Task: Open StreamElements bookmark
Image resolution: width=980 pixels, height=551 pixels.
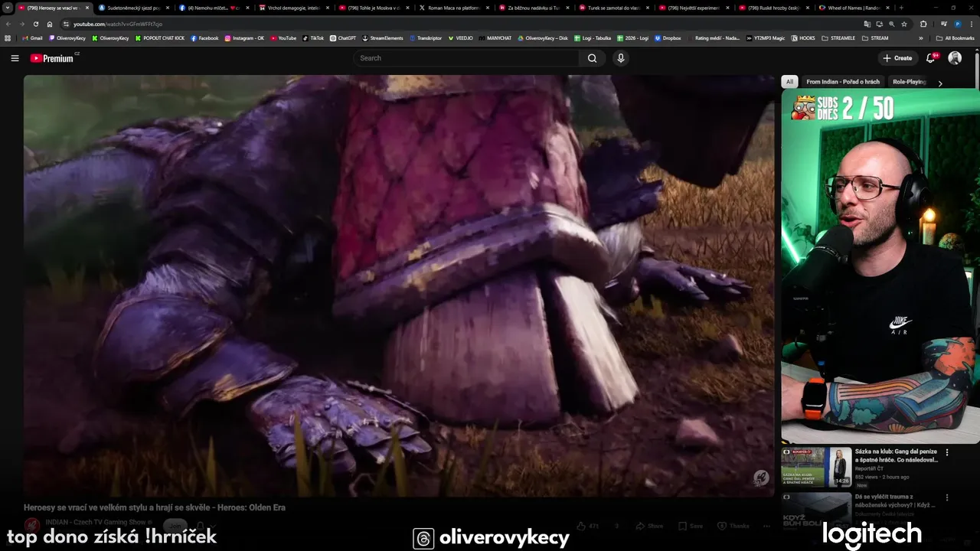Action: (383, 37)
